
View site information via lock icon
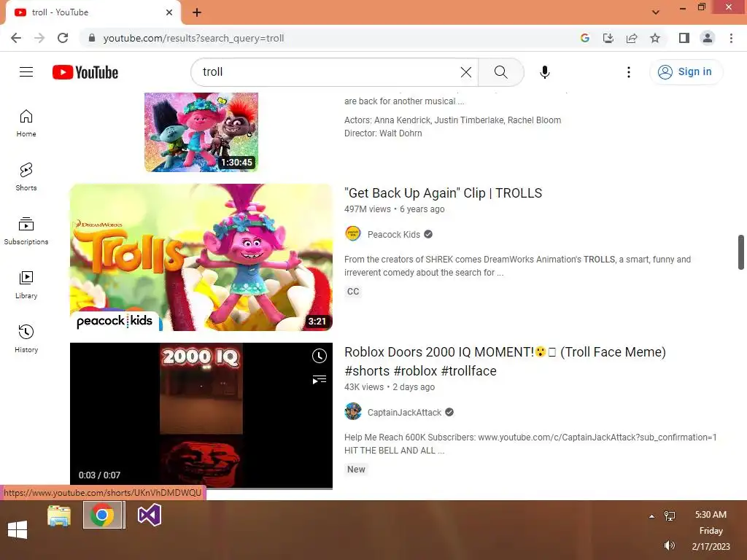click(91, 38)
